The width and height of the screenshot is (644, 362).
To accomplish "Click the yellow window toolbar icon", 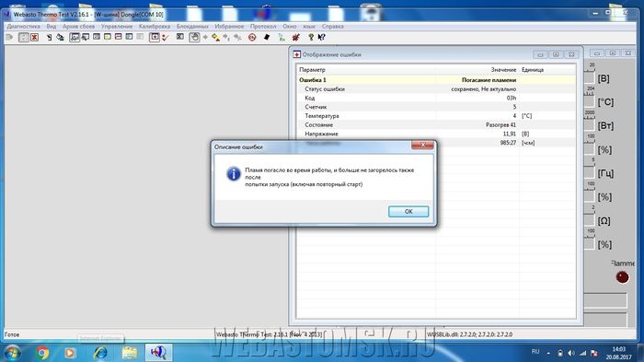I will pos(108,37).
